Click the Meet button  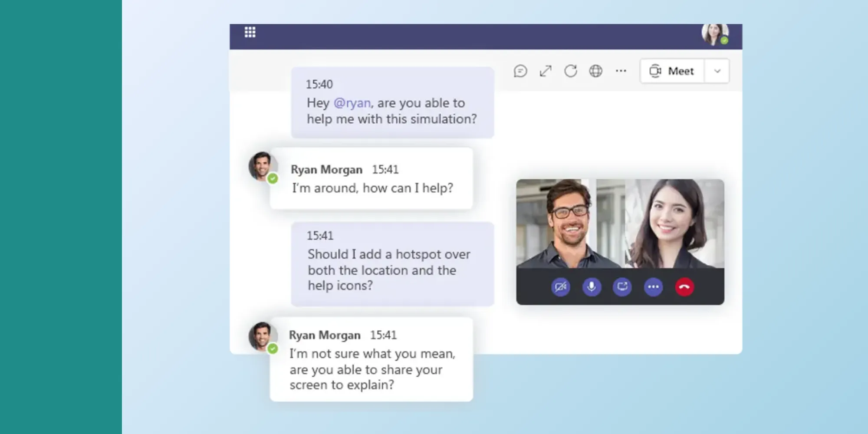click(x=672, y=71)
